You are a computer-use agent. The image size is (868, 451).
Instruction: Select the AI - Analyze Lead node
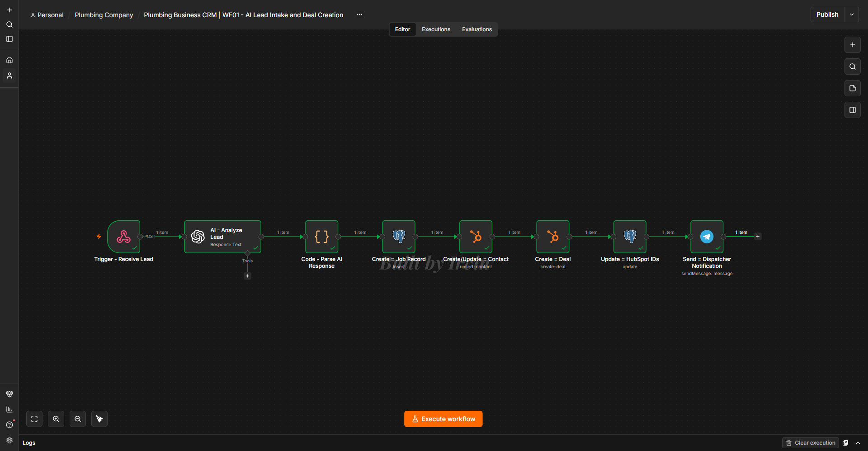coord(222,237)
